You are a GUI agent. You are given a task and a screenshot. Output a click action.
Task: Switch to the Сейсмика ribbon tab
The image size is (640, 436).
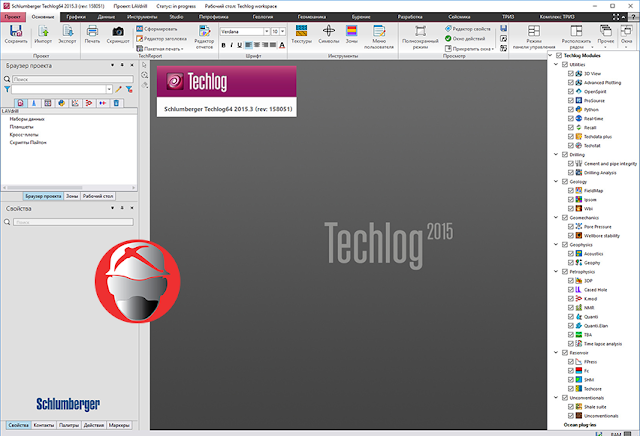click(x=459, y=17)
